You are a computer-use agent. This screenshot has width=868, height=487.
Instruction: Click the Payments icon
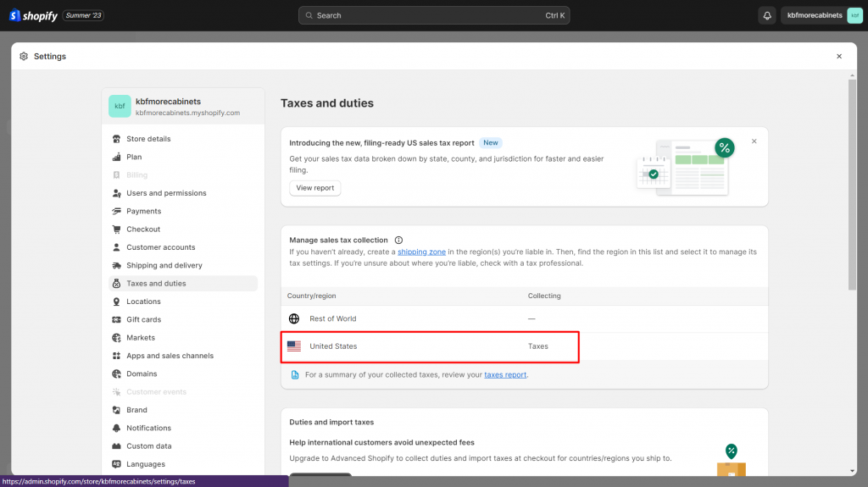point(116,212)
